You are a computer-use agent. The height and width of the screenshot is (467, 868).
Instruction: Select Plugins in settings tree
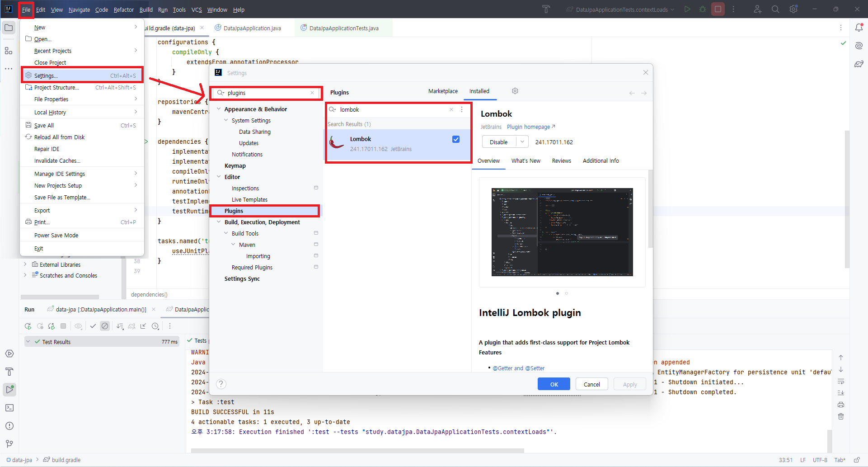pos(265,211)
